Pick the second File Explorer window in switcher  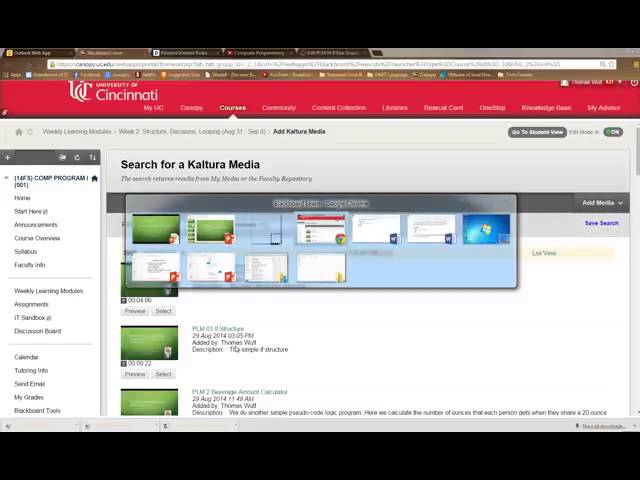click(321, 267)
